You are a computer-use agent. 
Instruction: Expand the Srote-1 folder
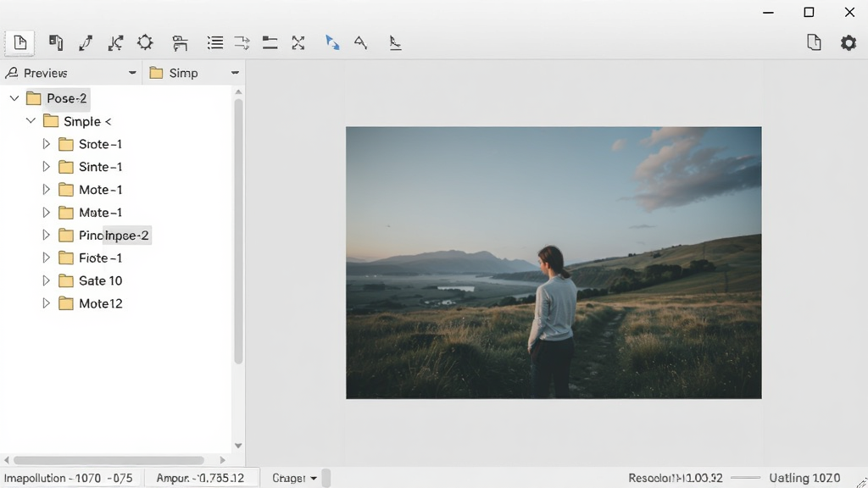(47, 144)
